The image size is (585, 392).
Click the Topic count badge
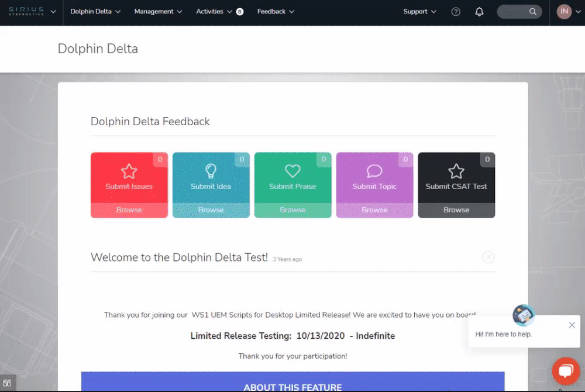pos(405,159)
